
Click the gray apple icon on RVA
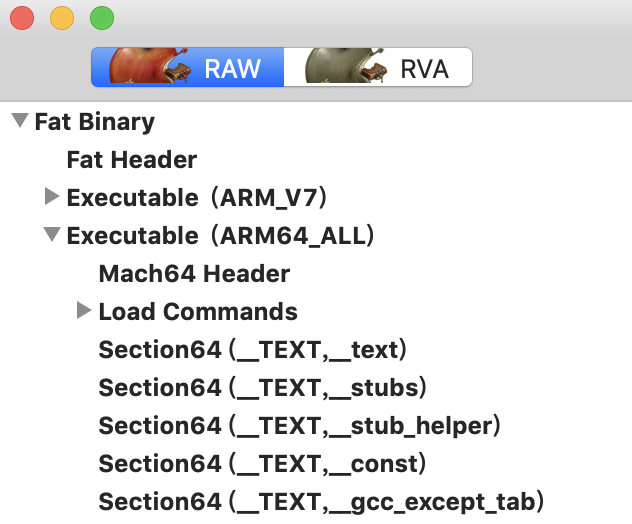[346, 65]
